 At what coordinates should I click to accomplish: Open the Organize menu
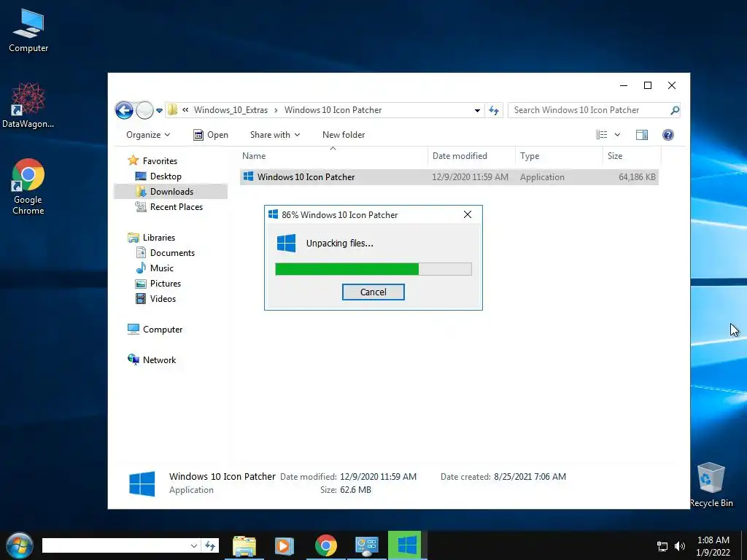tap(147, 135)
